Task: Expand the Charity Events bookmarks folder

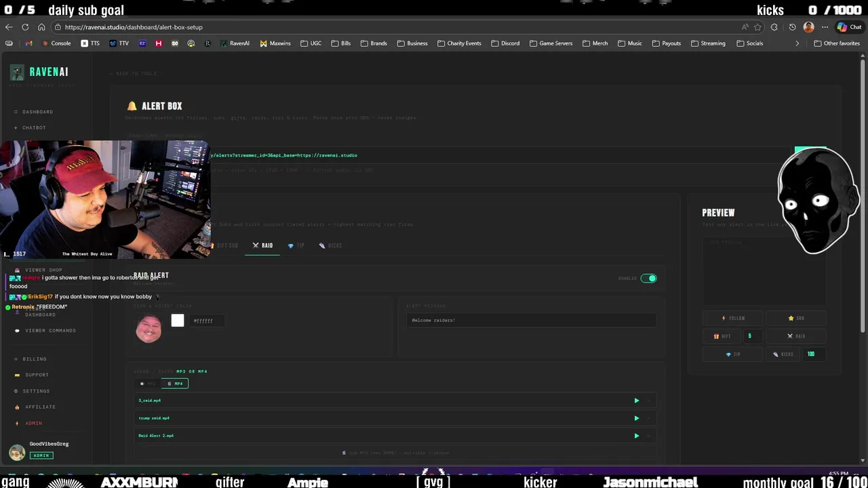Action: (x=459, y=43)
